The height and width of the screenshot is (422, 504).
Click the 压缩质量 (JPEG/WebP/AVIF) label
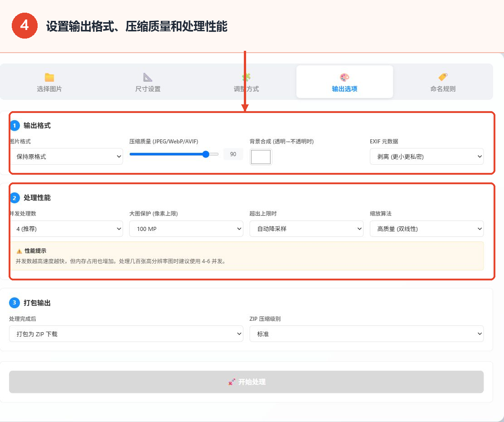click(x=164, y=141)
